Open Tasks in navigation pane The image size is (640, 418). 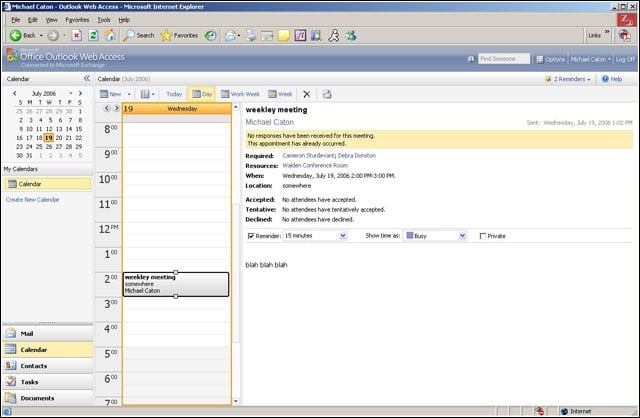click(47, 382)
